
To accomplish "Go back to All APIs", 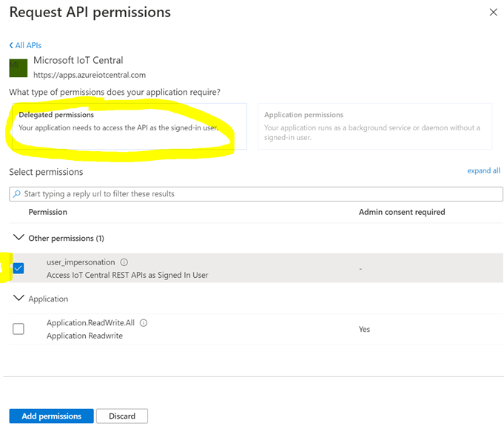I will pos(25,45).
